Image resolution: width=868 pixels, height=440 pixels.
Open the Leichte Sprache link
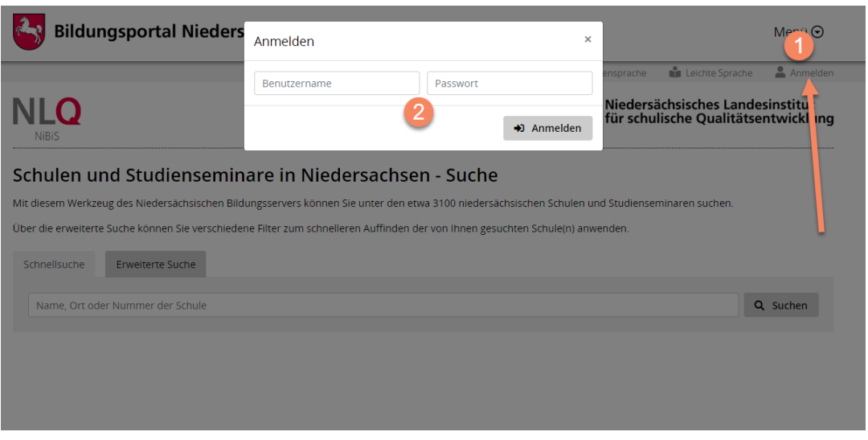[x=719, y=73]
